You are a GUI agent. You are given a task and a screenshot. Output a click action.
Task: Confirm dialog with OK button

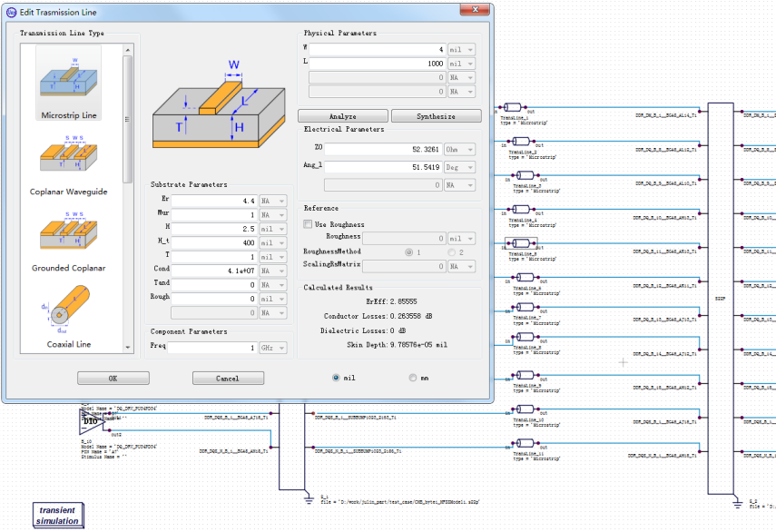(x=113, y=378)
